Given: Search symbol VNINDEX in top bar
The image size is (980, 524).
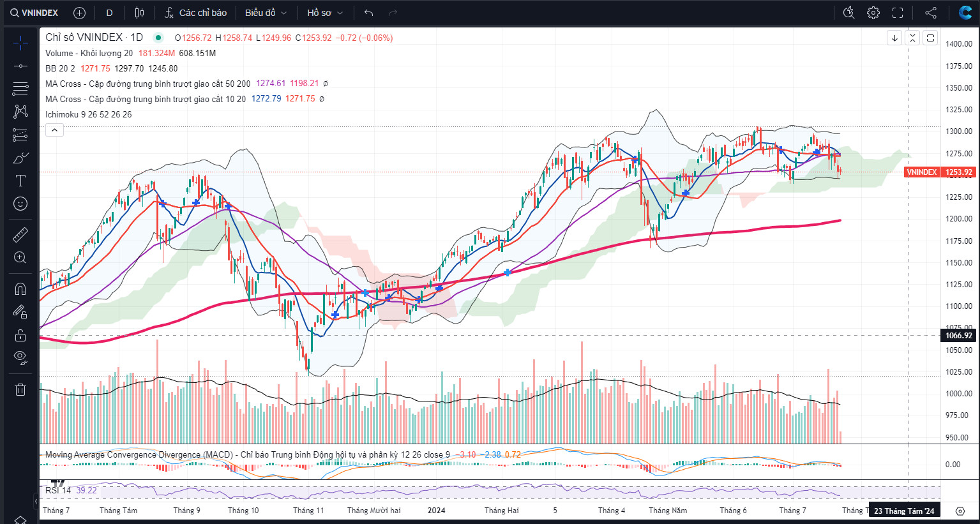Looking at the screenshot, I should (x=34, y=13).
